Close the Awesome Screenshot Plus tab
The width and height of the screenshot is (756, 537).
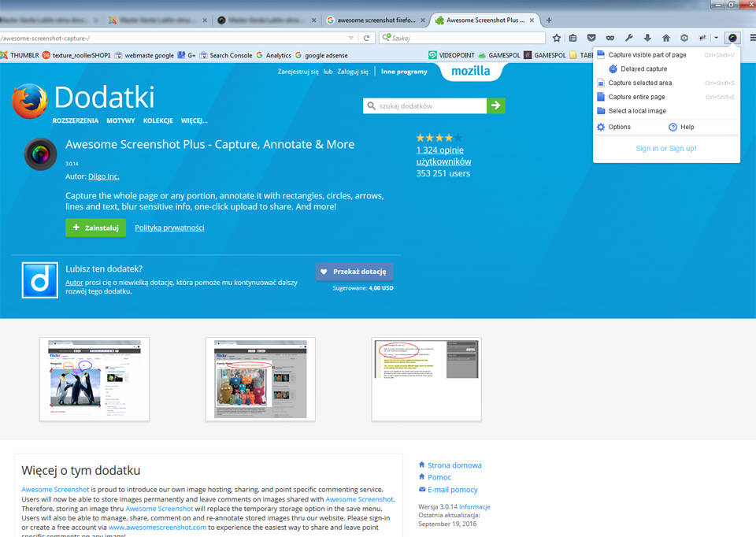tap(532, 20)
